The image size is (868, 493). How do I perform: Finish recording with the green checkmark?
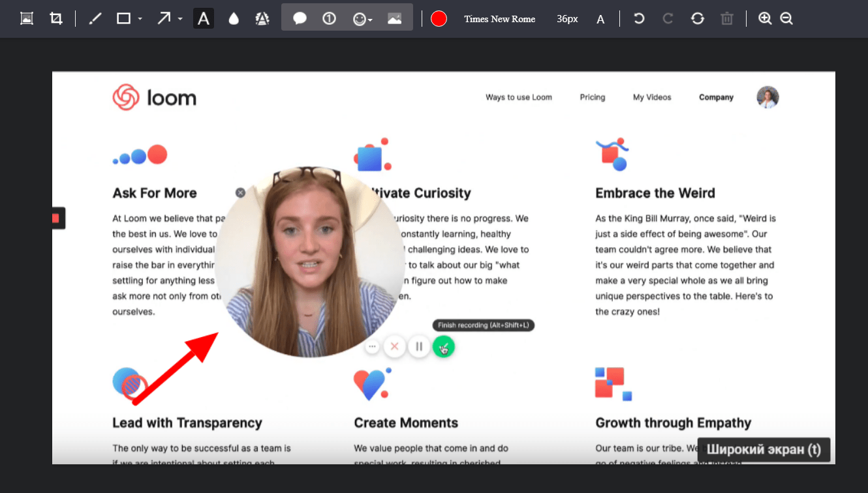444,346
